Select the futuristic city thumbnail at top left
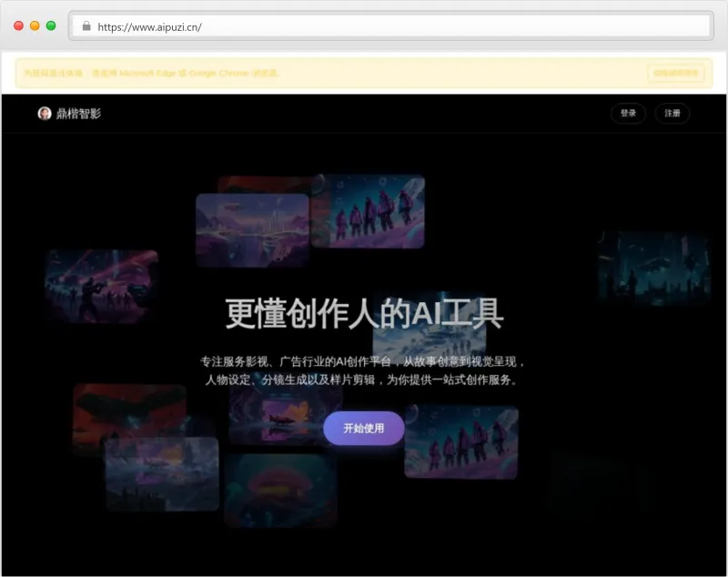 [x=252, y=229]
